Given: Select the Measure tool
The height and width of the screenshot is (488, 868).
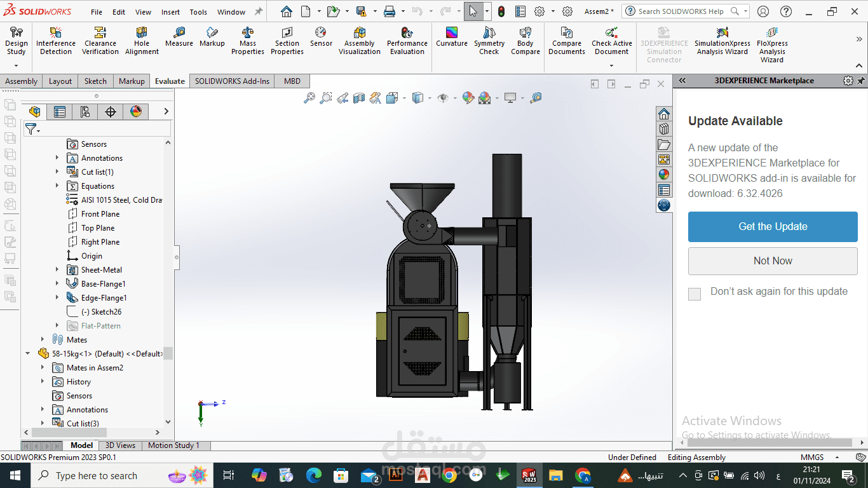Looking at the screenshot, I should (x=179, y=37).
